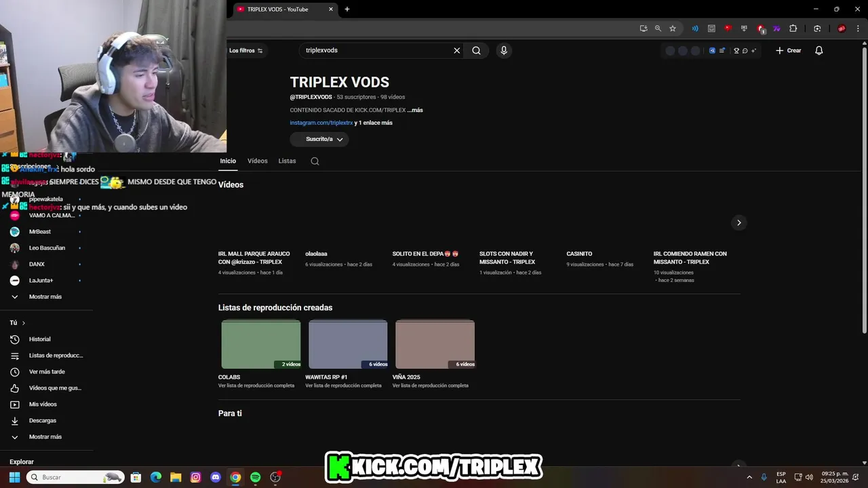The height and width of the screenshot is (488, 868).
Task: Open the browser zoom magnifier icon
Action: coord(658,28)
